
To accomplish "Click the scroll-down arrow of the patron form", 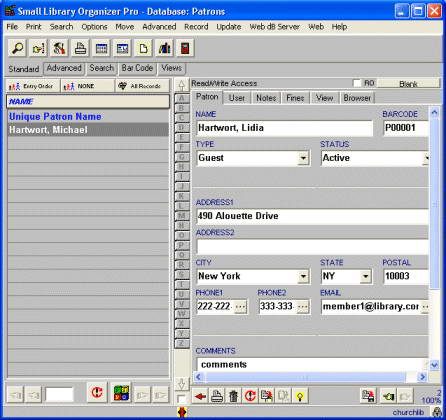I will [x=435, y=365].
